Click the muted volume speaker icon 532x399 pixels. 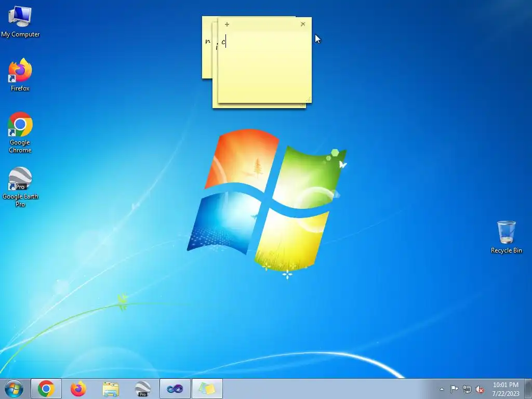pyautogui.click(x=480, y=389)
